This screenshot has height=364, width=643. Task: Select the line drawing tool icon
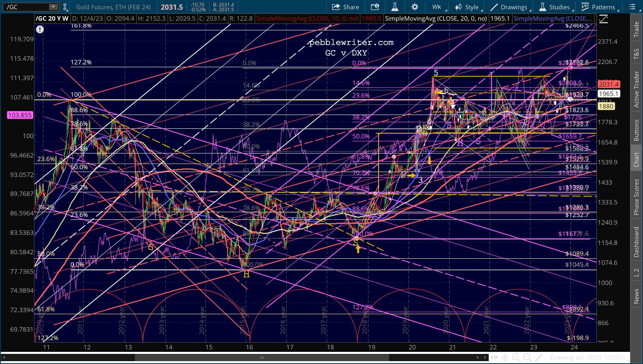coord(539,357)
